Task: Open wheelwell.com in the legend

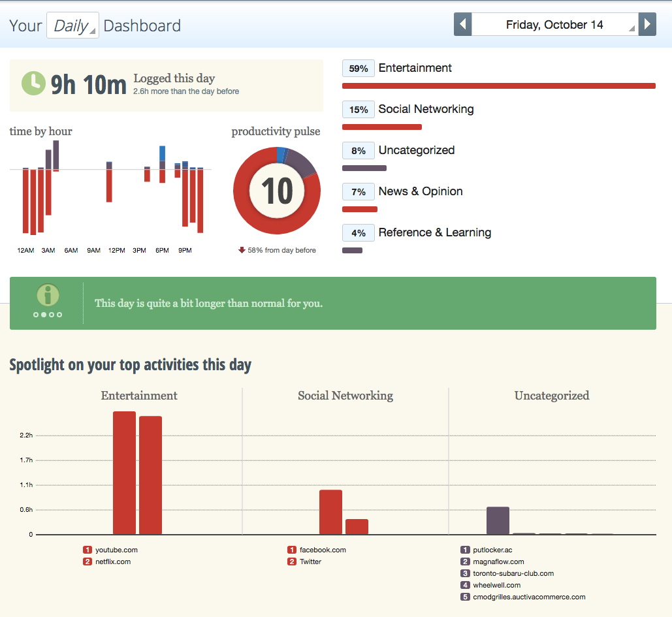Action: point(497,585)
